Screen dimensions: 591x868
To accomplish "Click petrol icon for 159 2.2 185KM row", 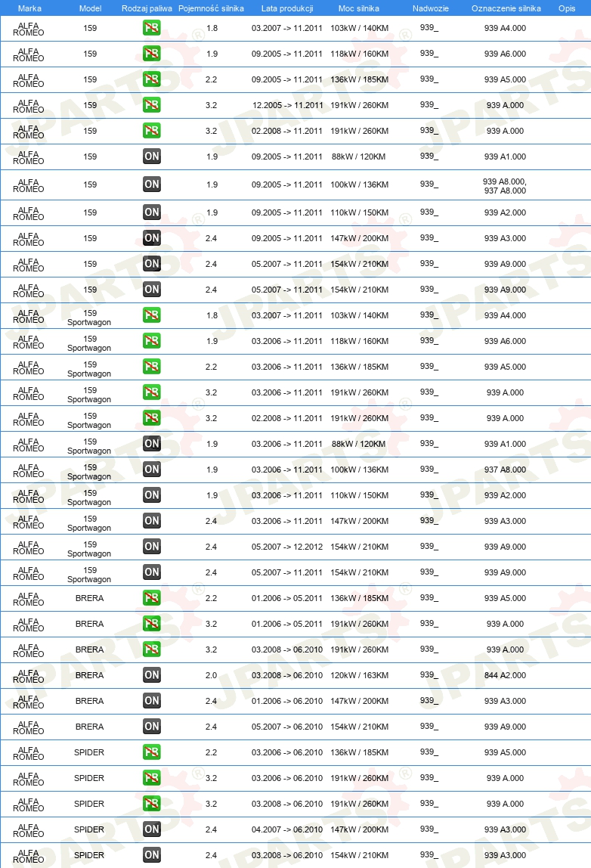I will [152, 79].
